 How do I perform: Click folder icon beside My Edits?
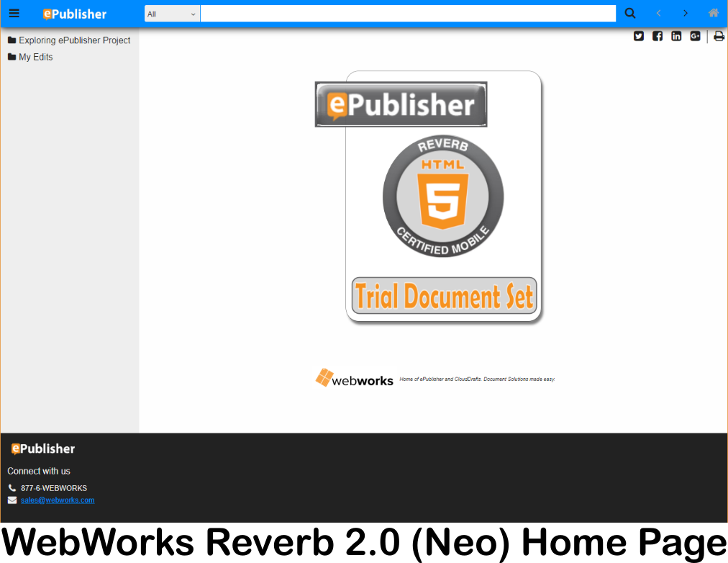click(12, 57)
